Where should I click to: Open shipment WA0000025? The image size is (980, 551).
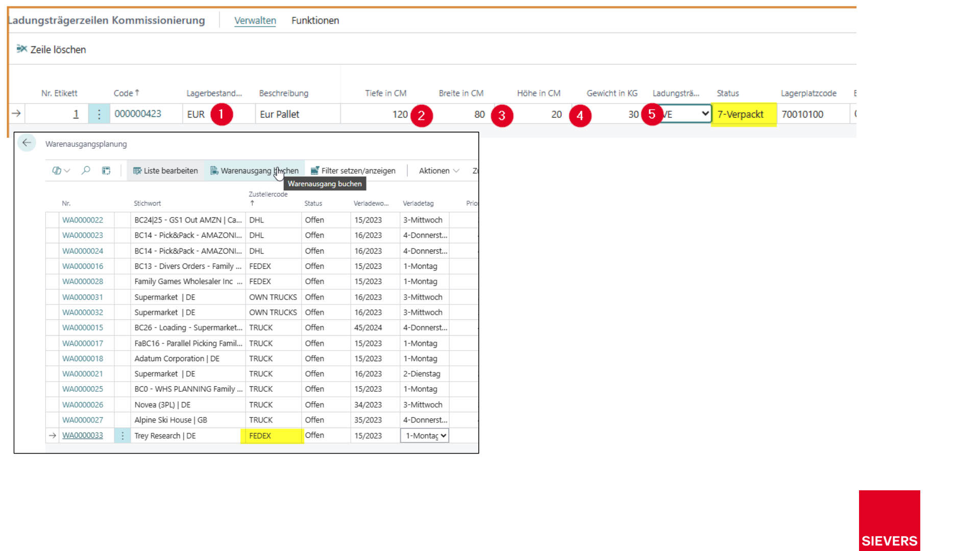83,389
